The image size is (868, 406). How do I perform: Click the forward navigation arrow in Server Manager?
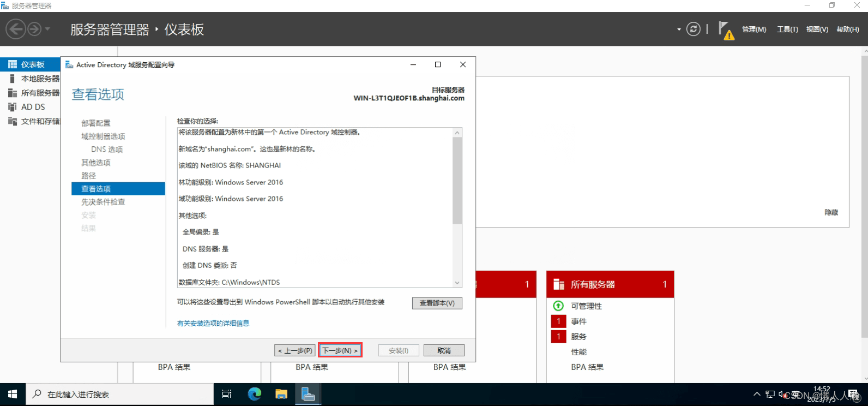[34, 29]
